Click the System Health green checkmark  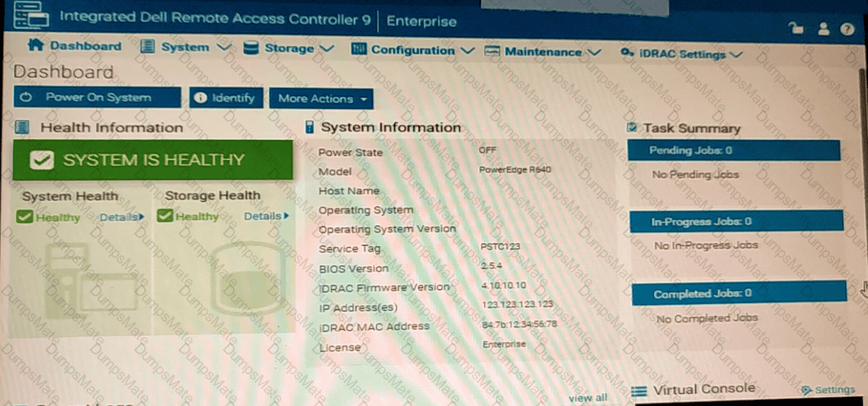(x=25, y=217)
